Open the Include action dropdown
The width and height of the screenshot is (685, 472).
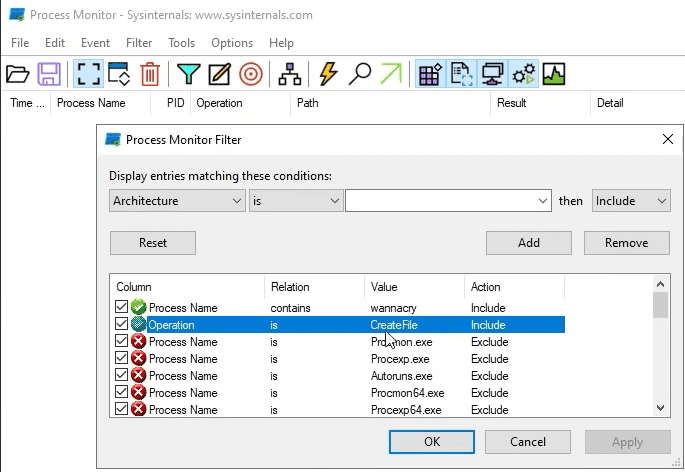(x=631, y=201)
